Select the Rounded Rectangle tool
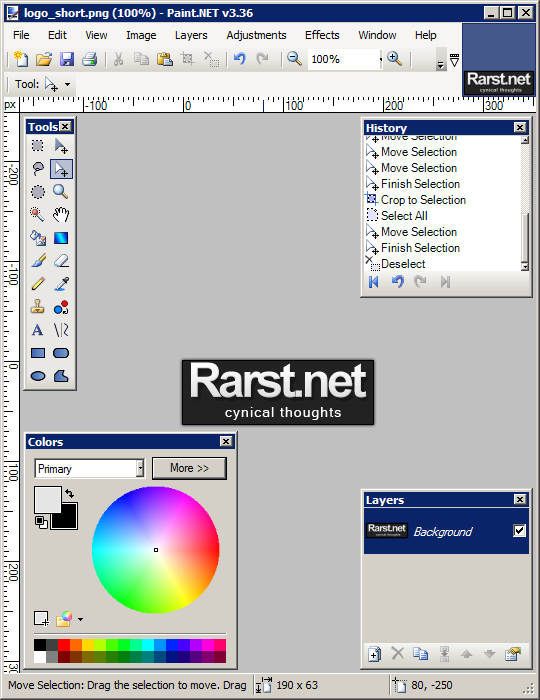The image size is (540, 700). 61,353
